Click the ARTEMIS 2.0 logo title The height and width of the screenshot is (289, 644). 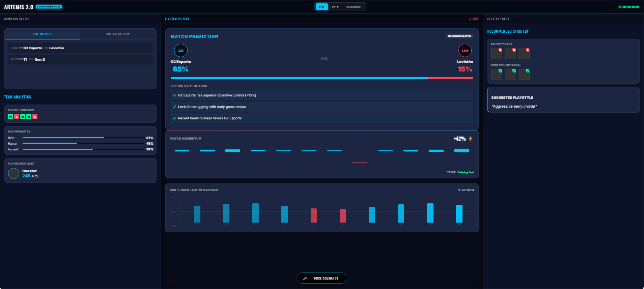point(19,7)
